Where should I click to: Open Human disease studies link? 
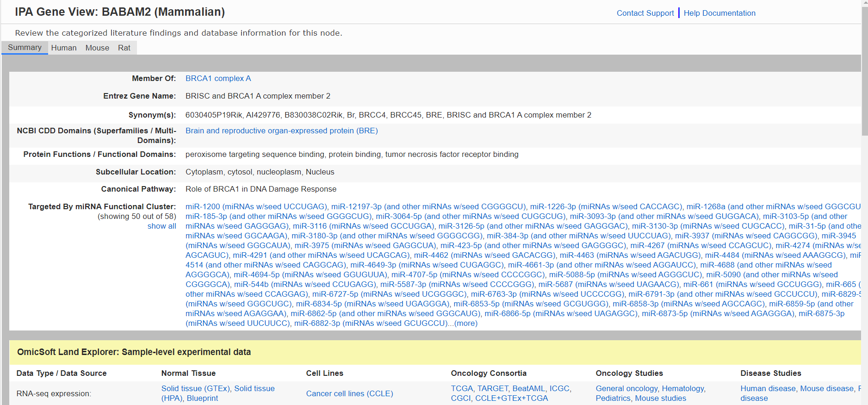pyautogui.click(x=768, y=388)
